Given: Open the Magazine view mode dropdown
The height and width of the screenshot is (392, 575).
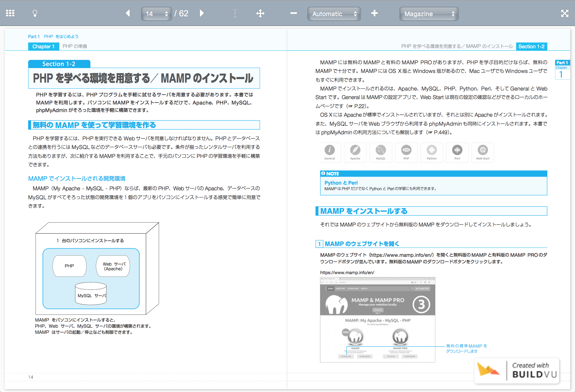Looking at the screenshot, I should coord(429,14).
